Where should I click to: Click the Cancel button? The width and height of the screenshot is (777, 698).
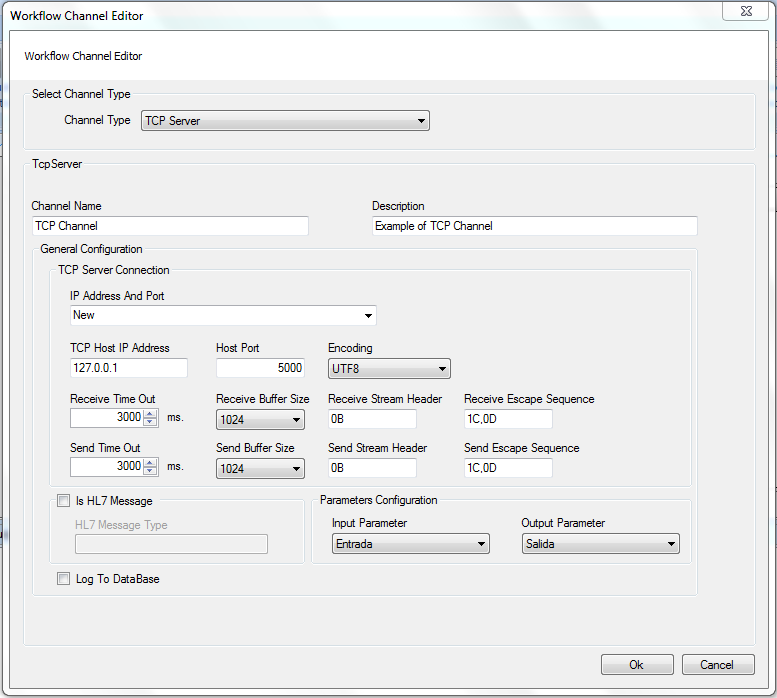coord(718,665)
